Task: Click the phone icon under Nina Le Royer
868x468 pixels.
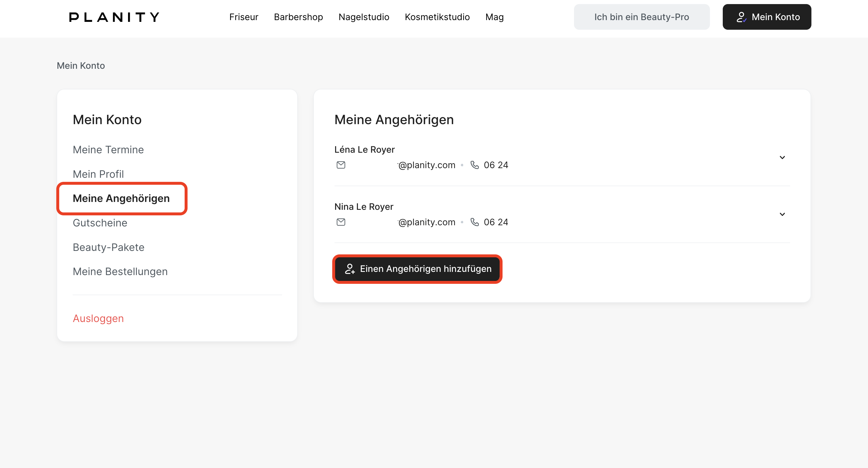Action: (475, 222)
